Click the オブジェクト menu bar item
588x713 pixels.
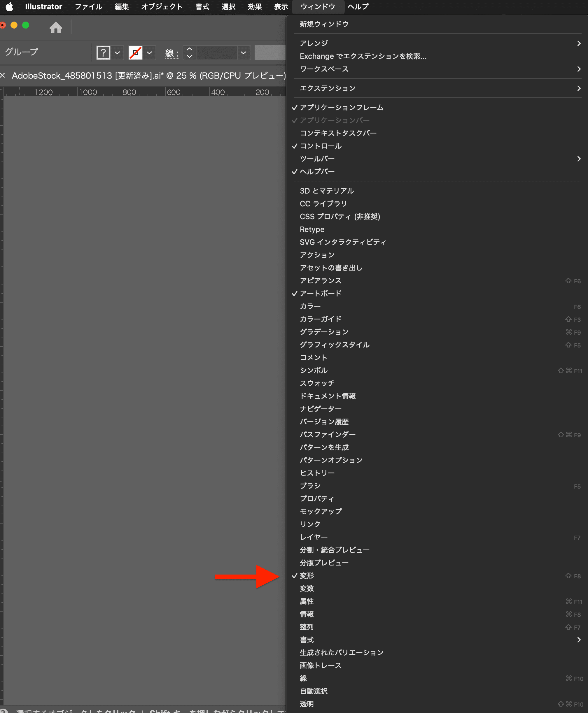162,7
